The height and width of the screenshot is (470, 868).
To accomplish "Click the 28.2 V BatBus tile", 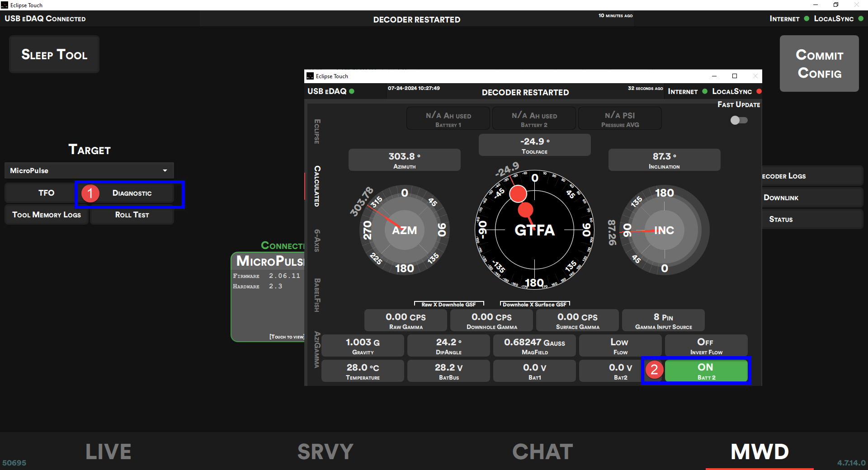I will click(448, 371).
